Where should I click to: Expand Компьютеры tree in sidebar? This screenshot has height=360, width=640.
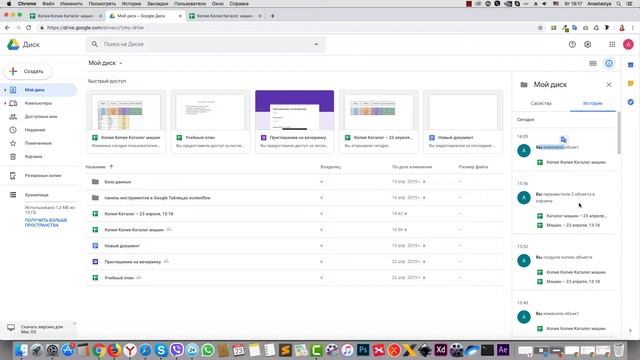tap(5, 103)
